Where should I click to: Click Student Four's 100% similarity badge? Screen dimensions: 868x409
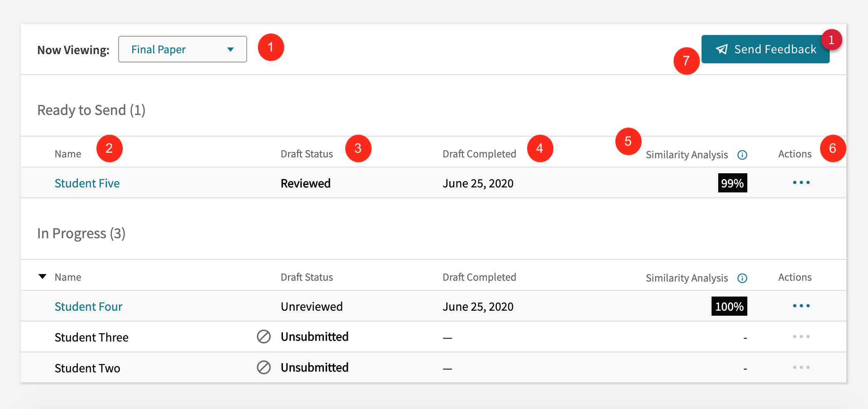coord(729,306)
